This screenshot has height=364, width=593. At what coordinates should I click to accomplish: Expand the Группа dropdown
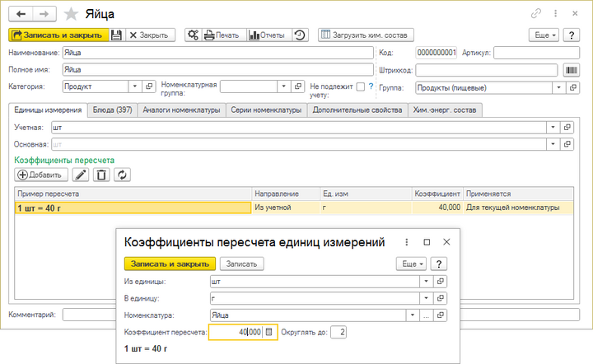pos(558,87)
